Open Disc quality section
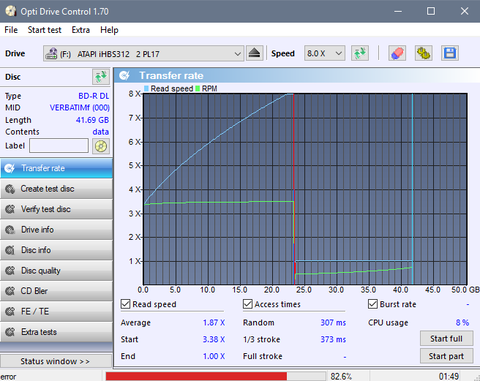This screenshot has height=381, width=480. [x=56, y=271]
